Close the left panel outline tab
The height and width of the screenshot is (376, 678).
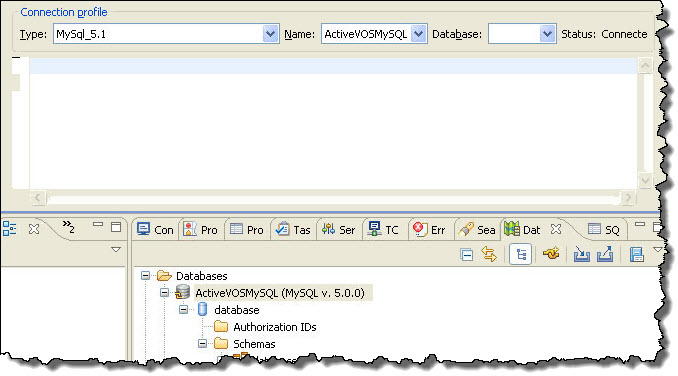(34, 229)
